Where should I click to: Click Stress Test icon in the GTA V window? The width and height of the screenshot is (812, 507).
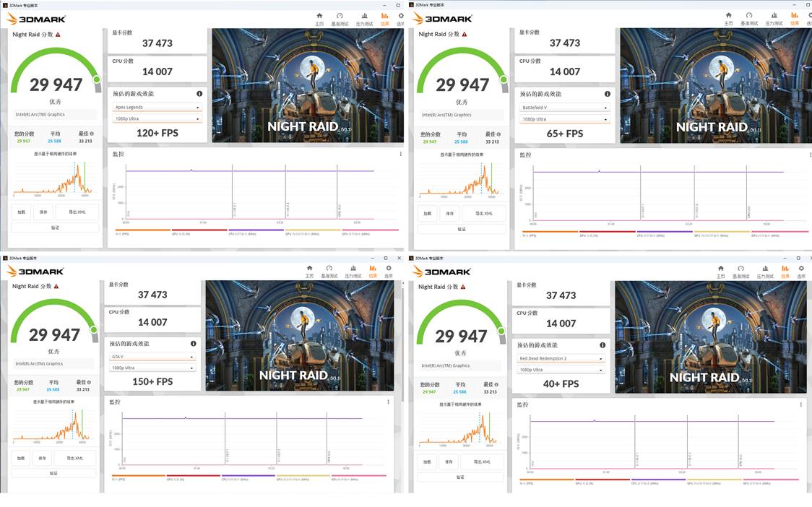tap(353, 269)
